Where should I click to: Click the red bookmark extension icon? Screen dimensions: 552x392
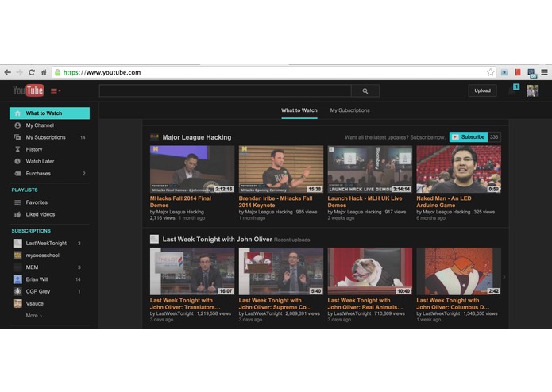[518, 72]
